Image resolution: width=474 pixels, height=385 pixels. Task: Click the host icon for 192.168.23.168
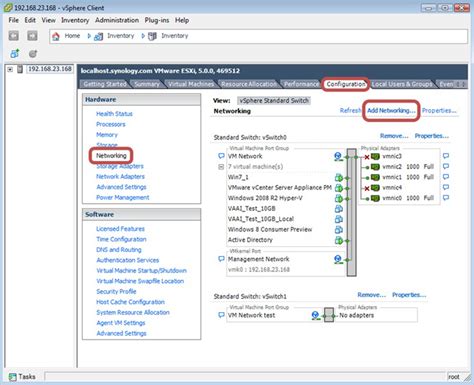20,69
